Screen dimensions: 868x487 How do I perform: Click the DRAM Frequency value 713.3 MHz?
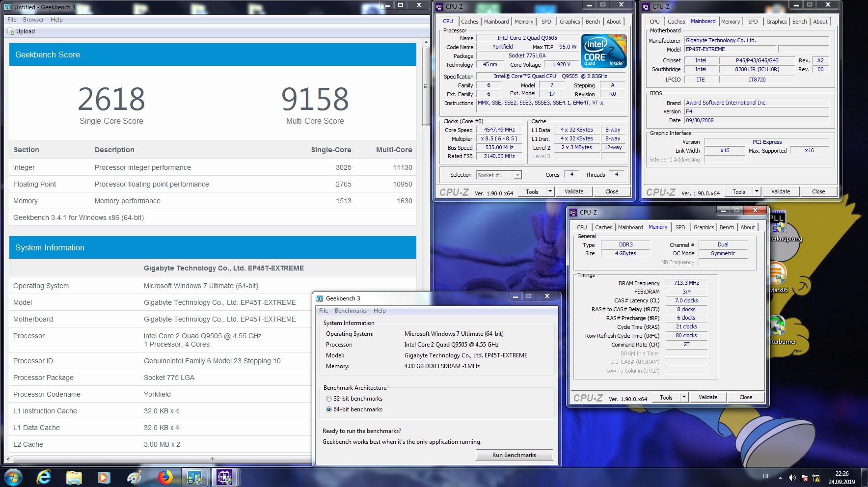click(686, 283)
